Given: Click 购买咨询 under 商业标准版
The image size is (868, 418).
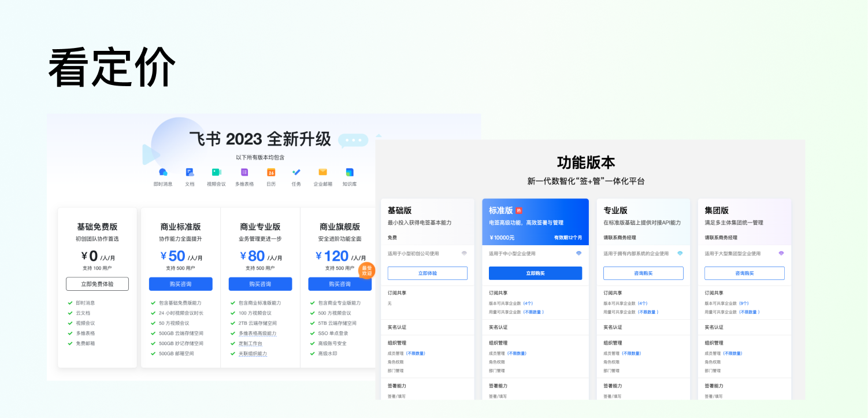Looking at the screenshot, I should point(180,284).
